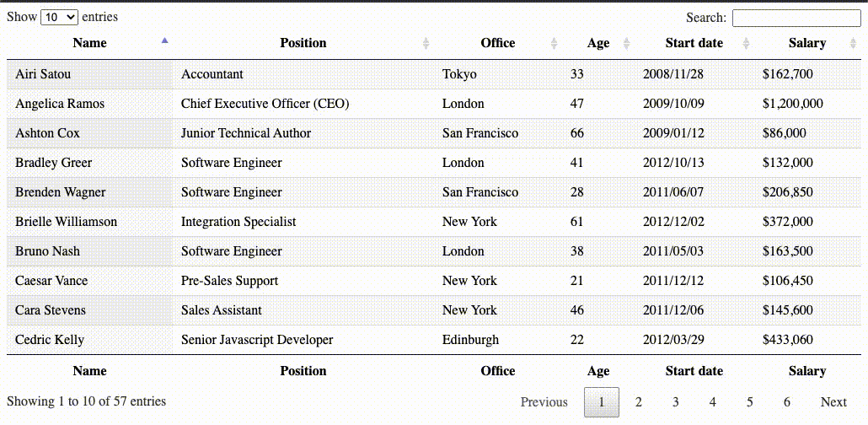
Task: Go to page 2 of results
Action: tap(639, 402)
